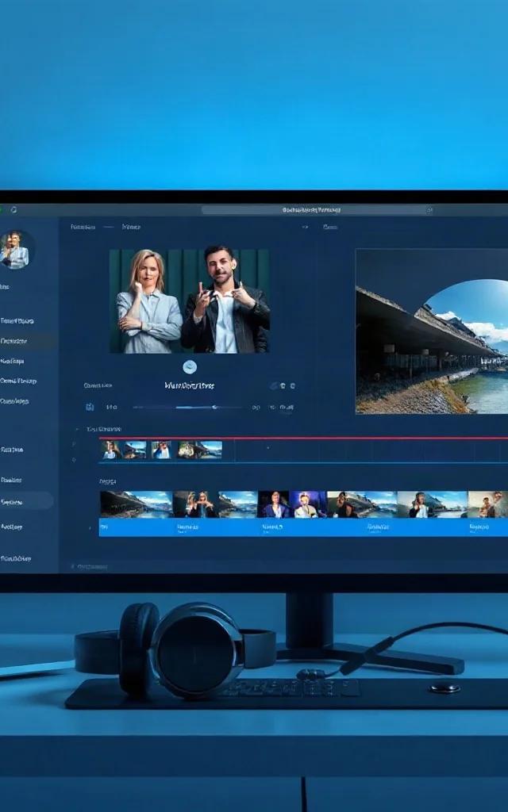
Task: Click the red line above the upper track
Action: (303, 438)
